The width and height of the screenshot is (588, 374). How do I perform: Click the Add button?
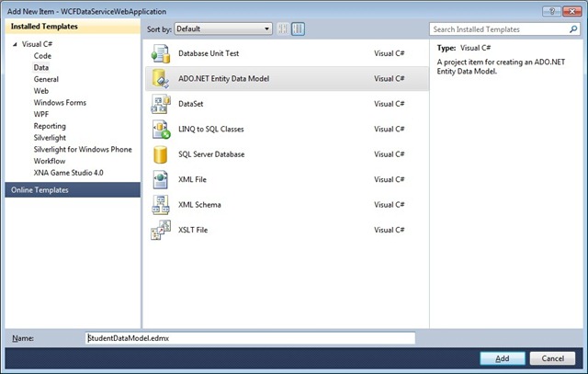[502, 357]
